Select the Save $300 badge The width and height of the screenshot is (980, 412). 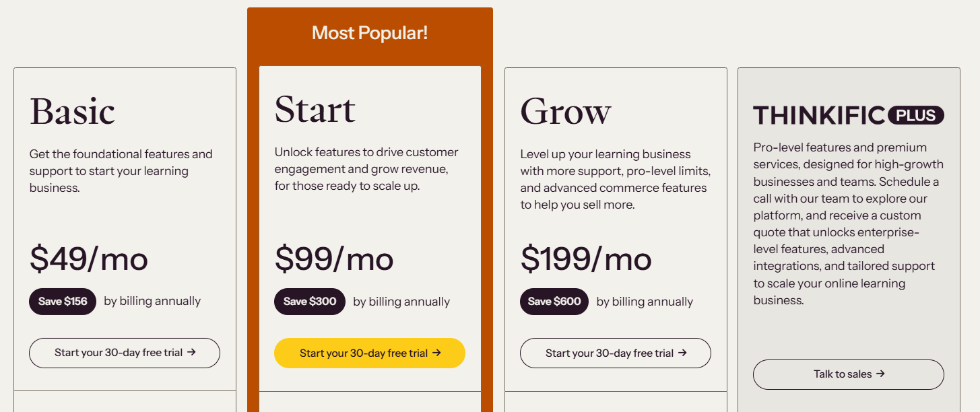[x=310, y=301]
